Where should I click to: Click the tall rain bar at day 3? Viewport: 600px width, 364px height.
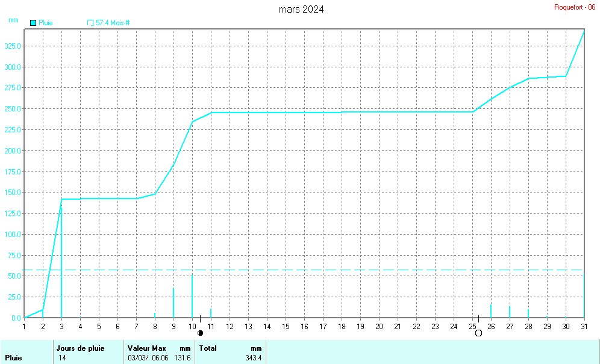[61, 262]
